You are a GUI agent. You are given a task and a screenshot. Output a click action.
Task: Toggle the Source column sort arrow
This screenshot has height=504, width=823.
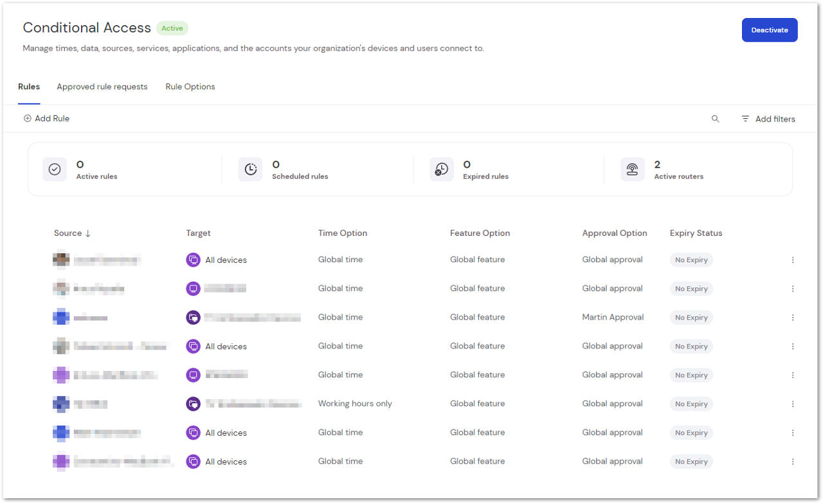88,233
